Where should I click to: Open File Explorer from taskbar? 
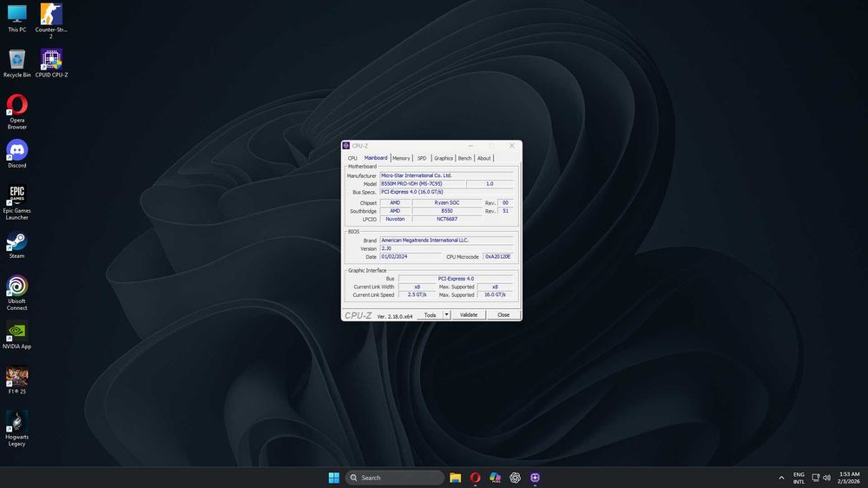(455, 478)
